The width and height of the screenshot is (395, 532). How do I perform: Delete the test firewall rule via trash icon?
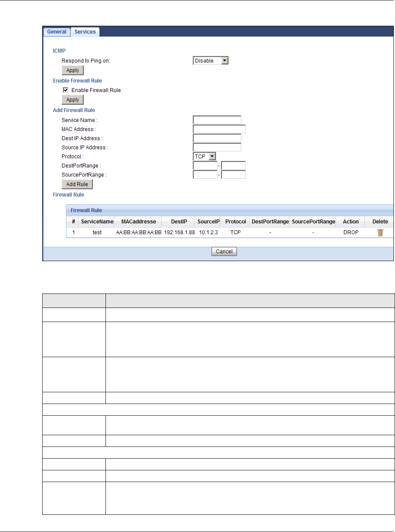[380, 233]
